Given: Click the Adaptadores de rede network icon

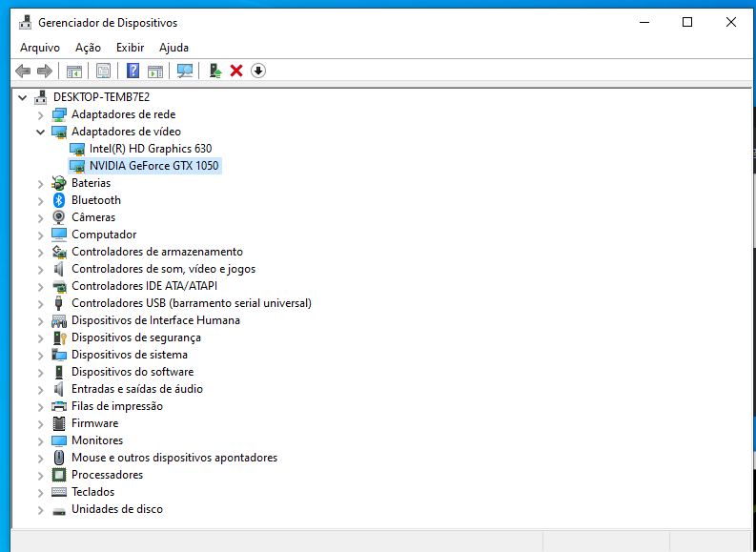Looking at the screenshot, I should click(x=59, y=114).
